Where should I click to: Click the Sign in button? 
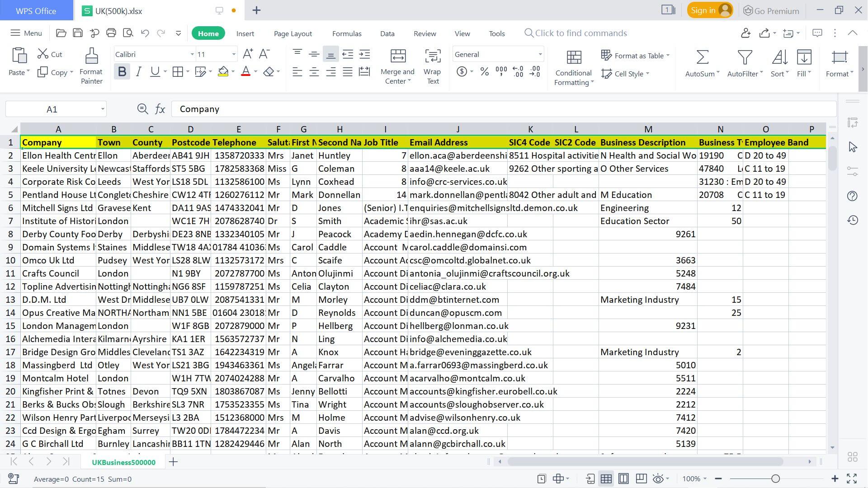[710, 10]
